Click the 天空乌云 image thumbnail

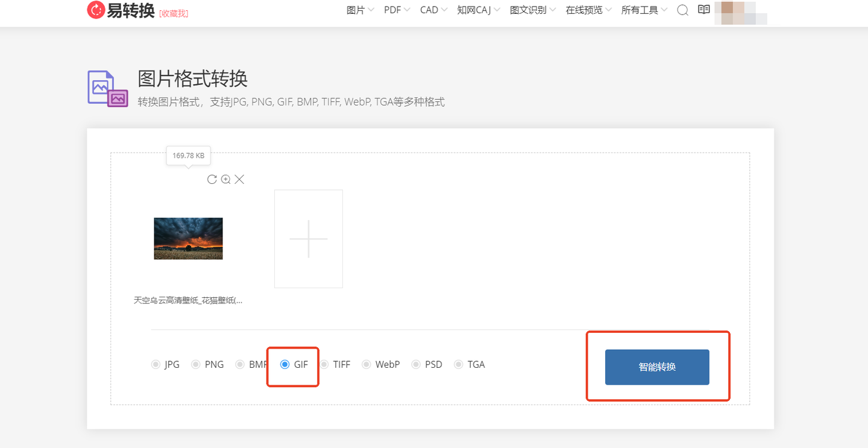(188, 238)
